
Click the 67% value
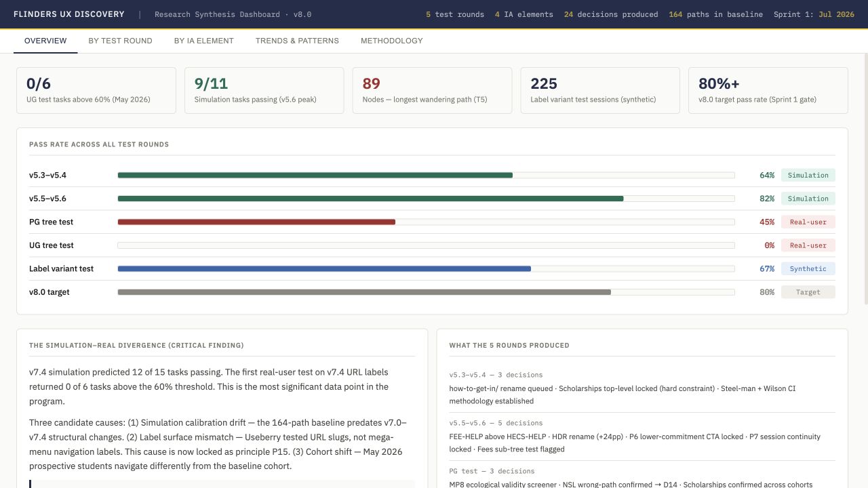pos(767,269)
